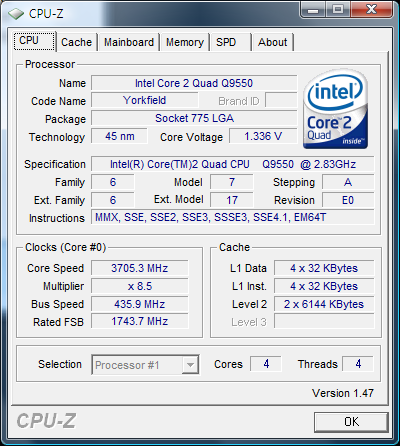This screenshot has width=400, height=446.
Task: Close the CPU-Z window
Action: (371, 9)
